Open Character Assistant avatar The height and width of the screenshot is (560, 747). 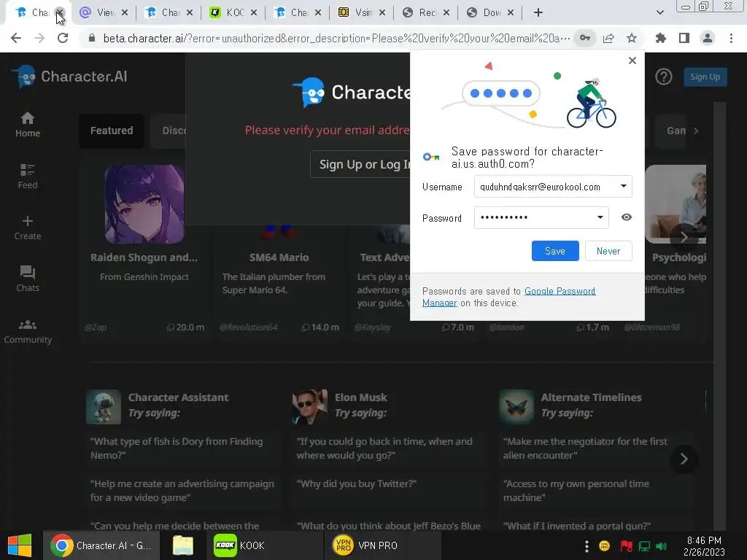pos(104,407)
